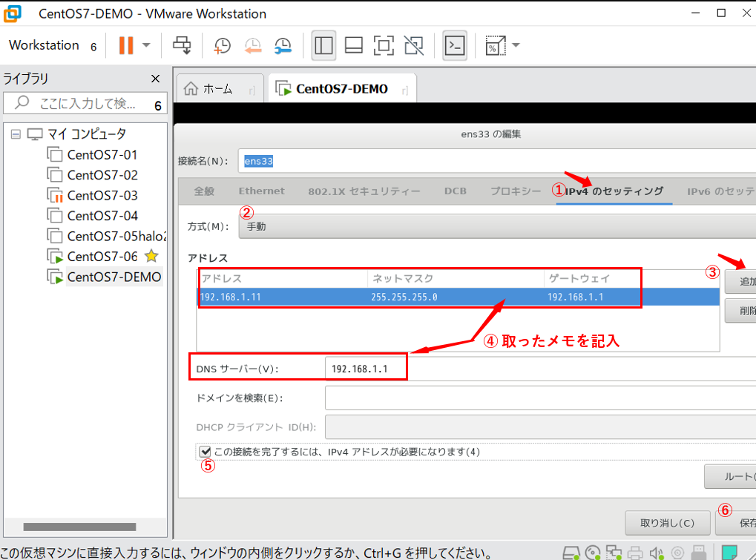Open the 全般 tab
This screenshot has width=756, height=560.
click(204, 191)
